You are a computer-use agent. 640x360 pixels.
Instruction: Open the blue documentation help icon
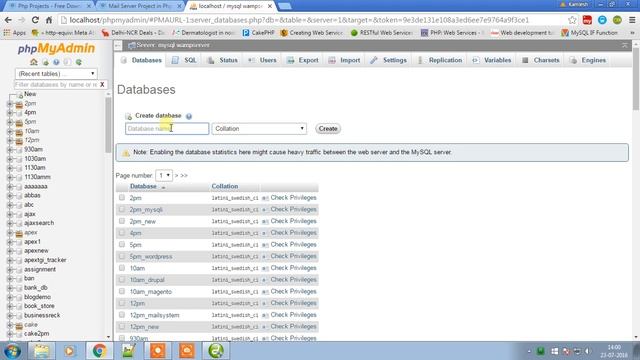(x=56, y=62)
